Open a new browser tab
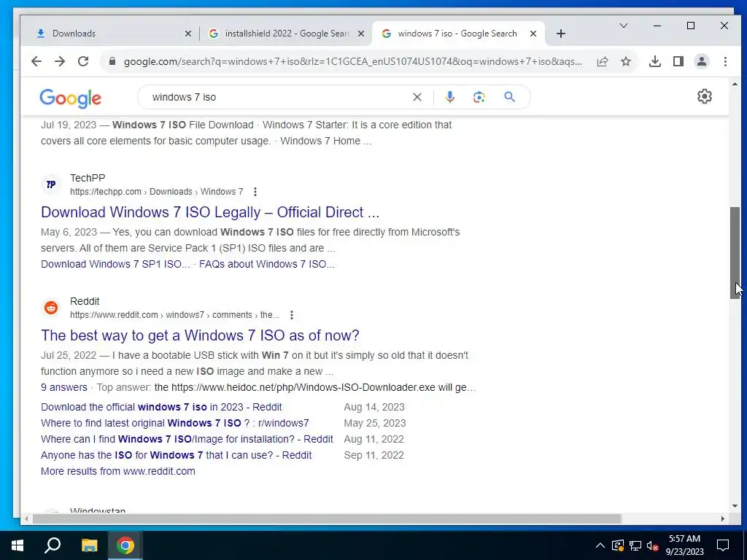 click(561, 34)
